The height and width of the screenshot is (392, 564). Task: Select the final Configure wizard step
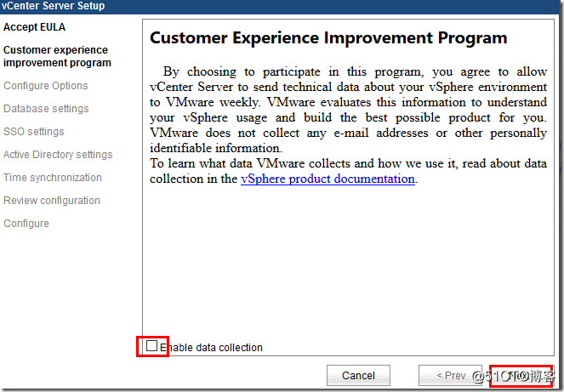coord(26,224)
